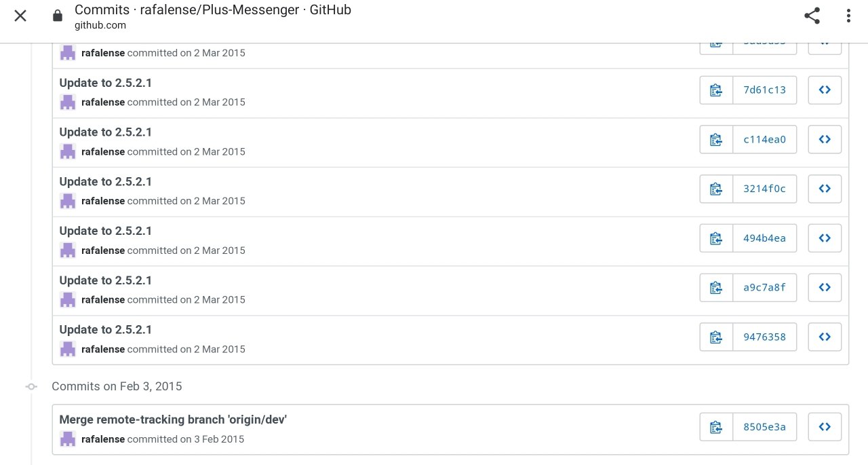Close the browser custom tab
This screenshot has height=465, width=868.
pos(20,16)
